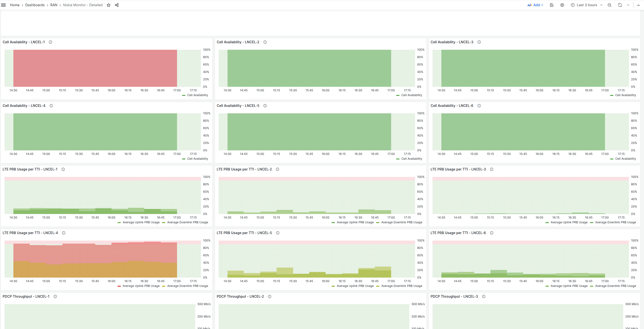Image resolution: width=644 pixels, height=329 pixels.
Task: Collapse the top toolbar with chevron-up icon
Action: click(x=638, y=5)
